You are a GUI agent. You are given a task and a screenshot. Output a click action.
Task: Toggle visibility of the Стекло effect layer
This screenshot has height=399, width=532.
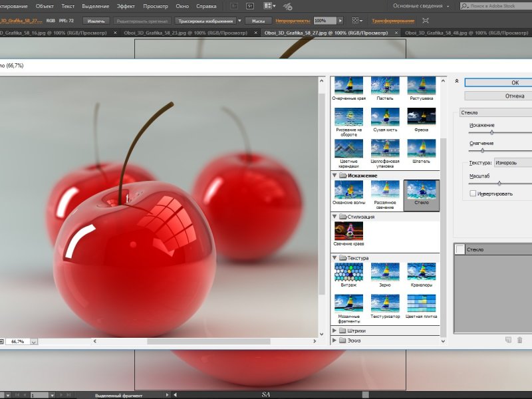(460, 250)
